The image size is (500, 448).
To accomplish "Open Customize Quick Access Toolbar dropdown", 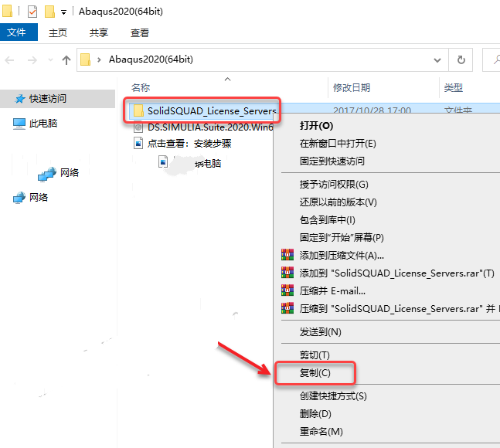I will click(x=64, y=12).
